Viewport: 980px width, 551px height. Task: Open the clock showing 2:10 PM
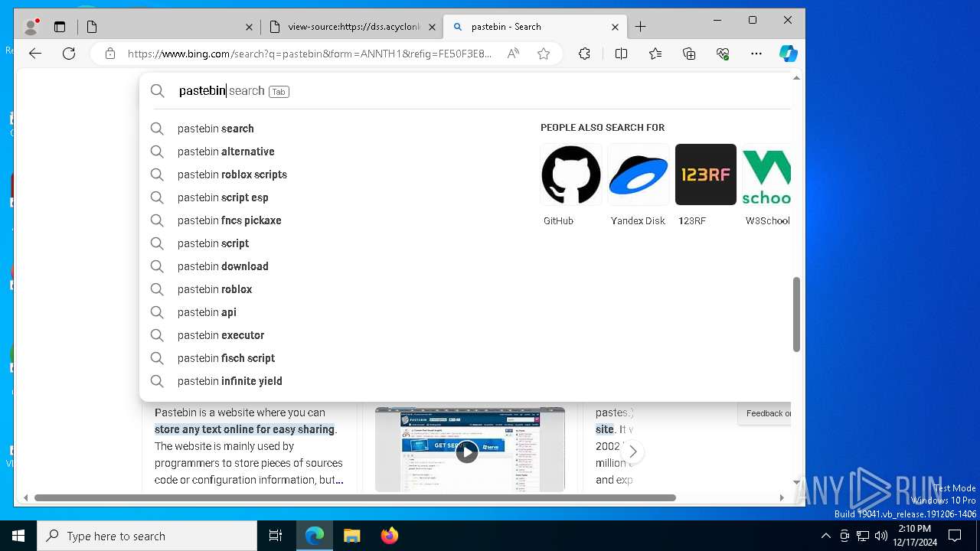(915, 536)
